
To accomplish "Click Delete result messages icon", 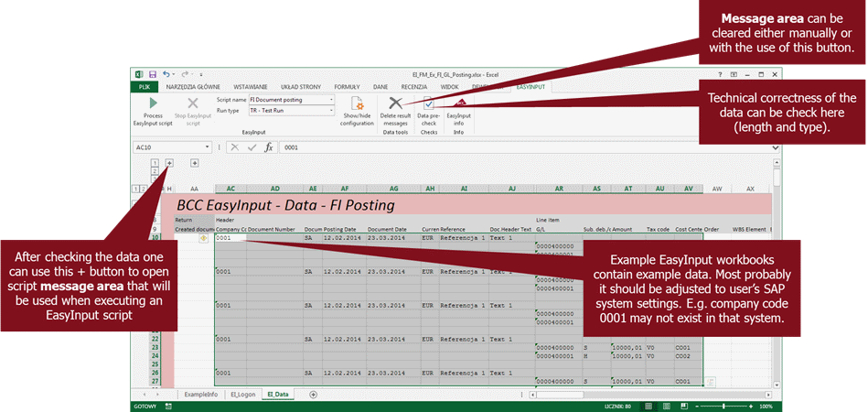I will (x=395, y=103).
